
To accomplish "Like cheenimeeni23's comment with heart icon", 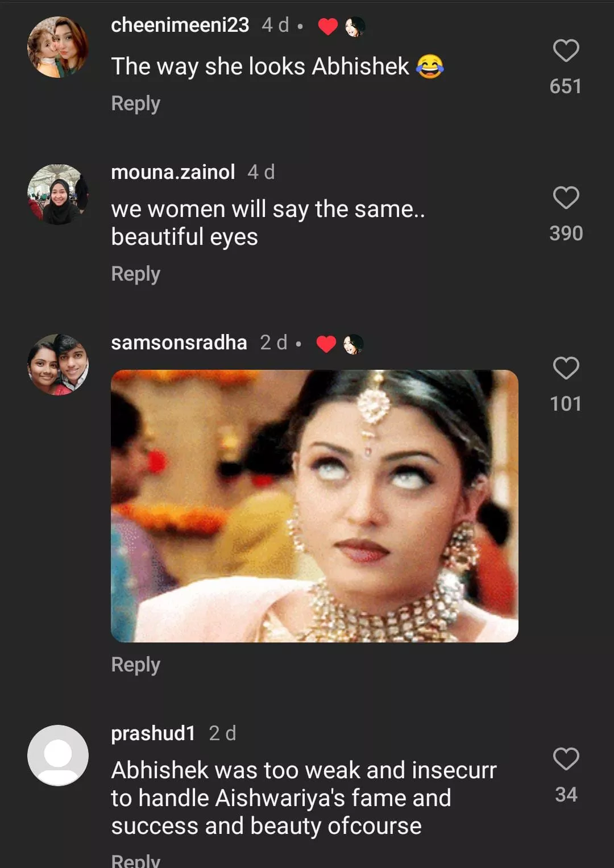I will point(566,51).
